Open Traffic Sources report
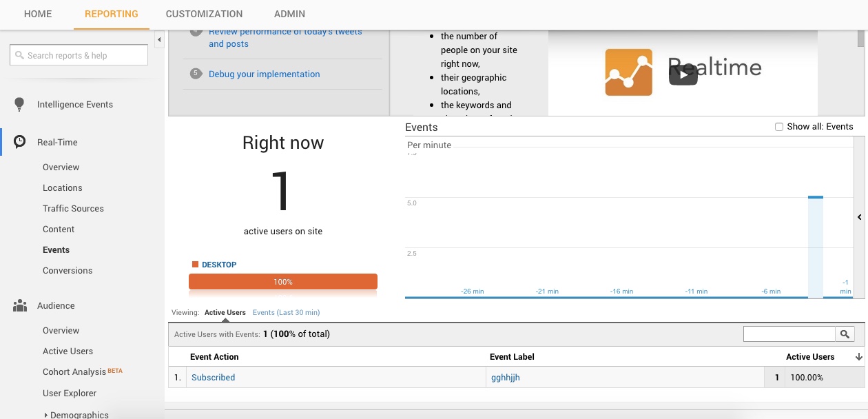The image size is (868, 419). coord(73,208)
